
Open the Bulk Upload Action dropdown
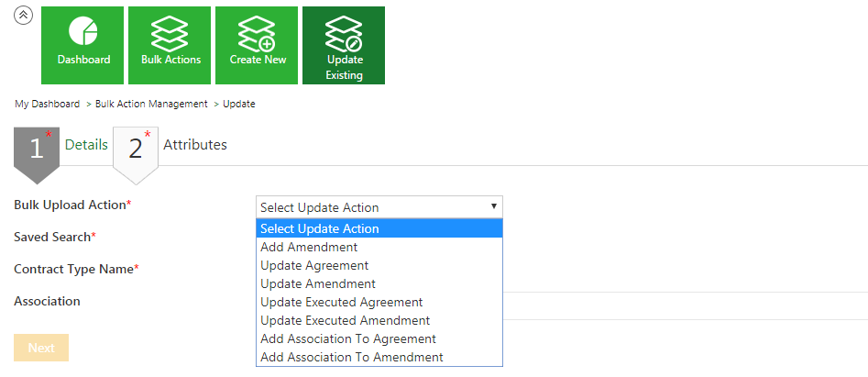click(379, 207)
